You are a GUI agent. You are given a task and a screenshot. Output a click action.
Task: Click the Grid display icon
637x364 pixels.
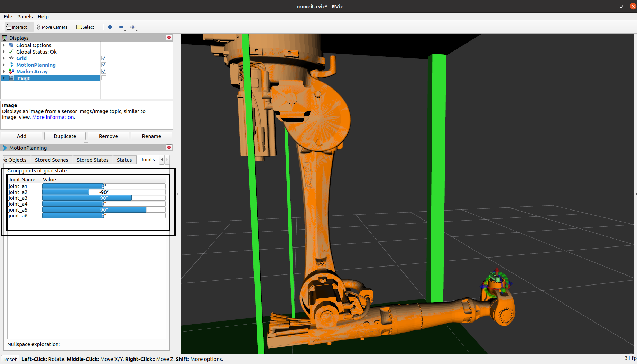11,58
